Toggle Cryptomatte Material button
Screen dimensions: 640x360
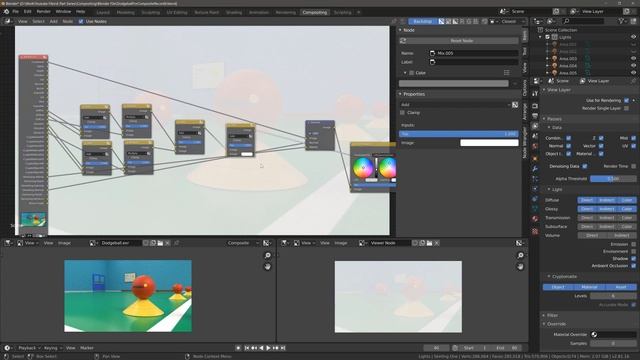pos(589,287)
